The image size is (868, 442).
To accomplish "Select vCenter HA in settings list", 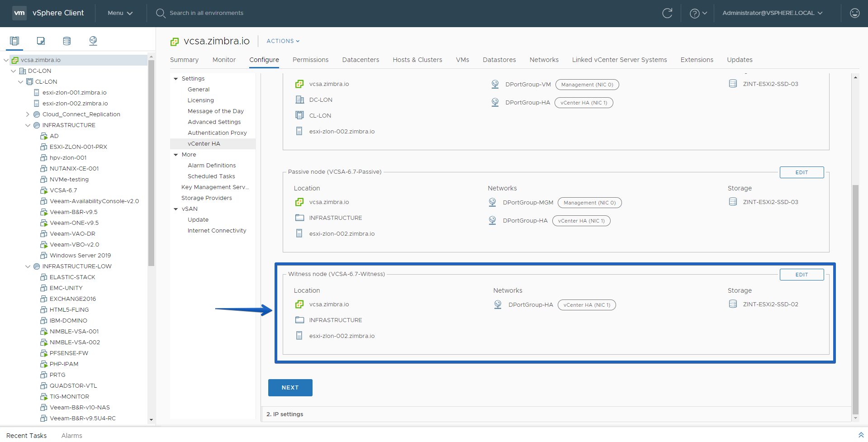I will point(213,144).
